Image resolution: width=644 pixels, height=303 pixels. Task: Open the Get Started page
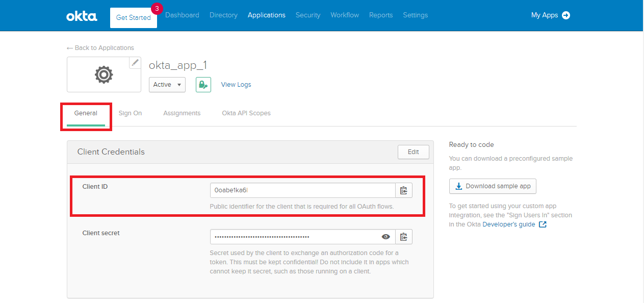pos(134,17)
